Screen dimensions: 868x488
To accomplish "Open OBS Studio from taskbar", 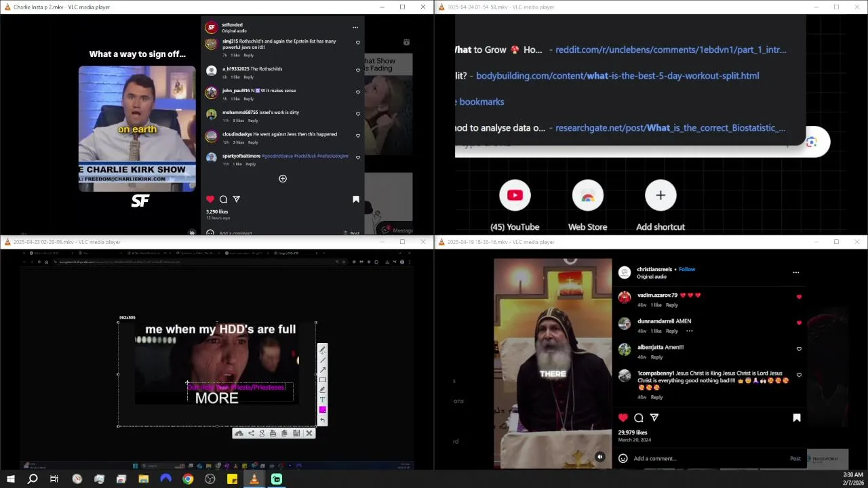I will 210,479.
